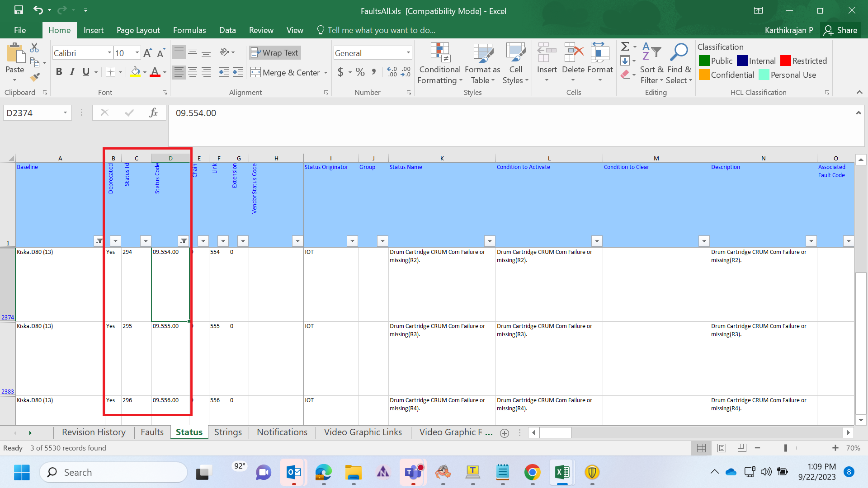Click the AutoSum sigma icon

tap(625, 47)
